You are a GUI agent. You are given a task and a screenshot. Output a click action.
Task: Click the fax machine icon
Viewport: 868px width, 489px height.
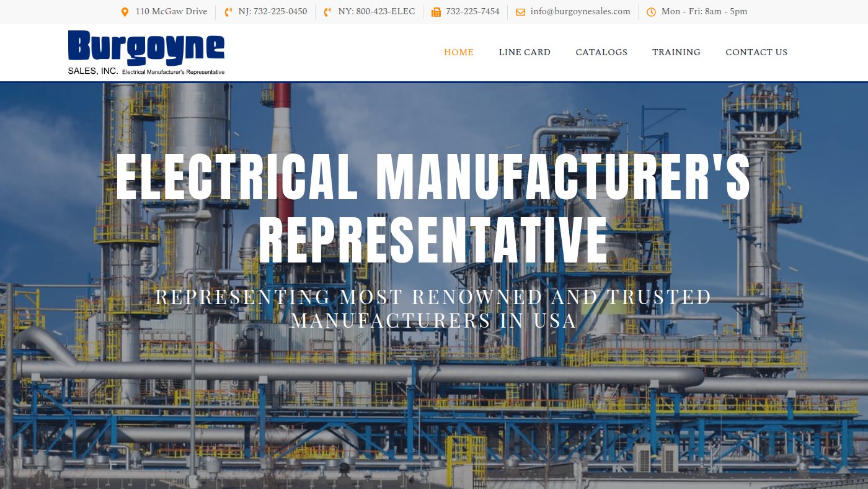pyautogui.click(x=436, y=12)
